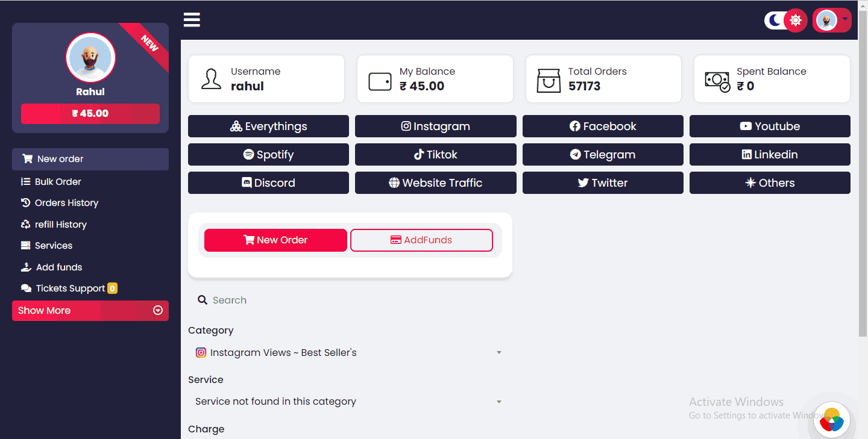The image size is (868, 439).
Task: Click the My Balance wallet icon
Action: tap(380, 81)
